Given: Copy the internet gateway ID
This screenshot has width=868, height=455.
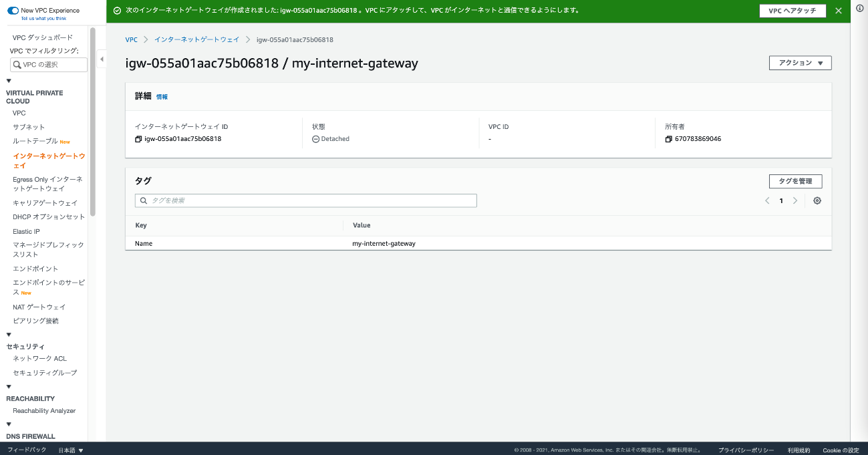Looking at the screenshot, I should click(138, 139).
